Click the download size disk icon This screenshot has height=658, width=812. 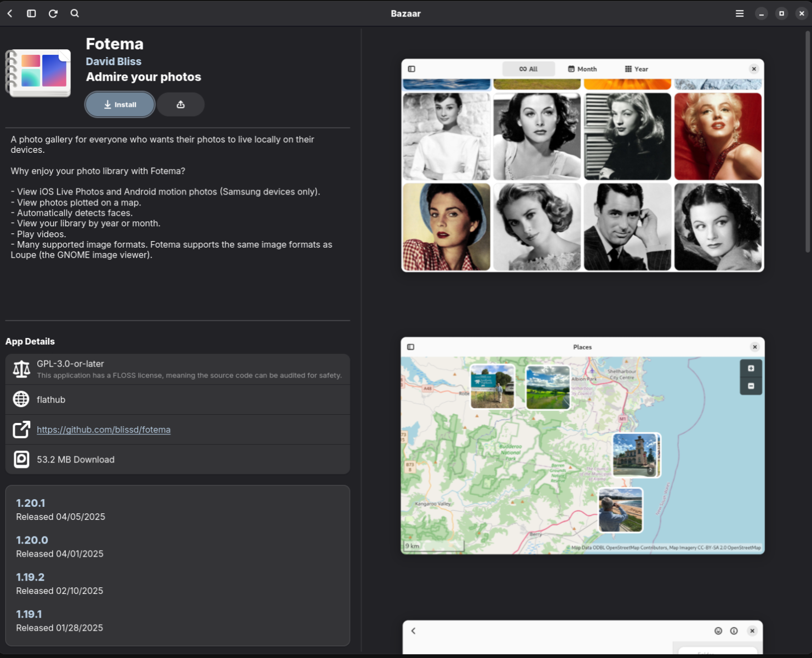[x=21, y=459]
